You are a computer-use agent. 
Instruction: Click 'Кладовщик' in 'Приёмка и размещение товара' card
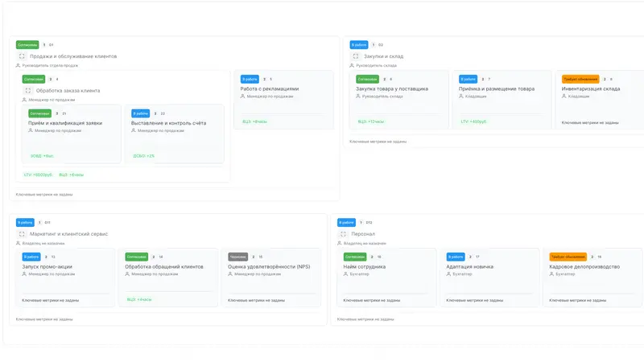(x=476, y=96)
